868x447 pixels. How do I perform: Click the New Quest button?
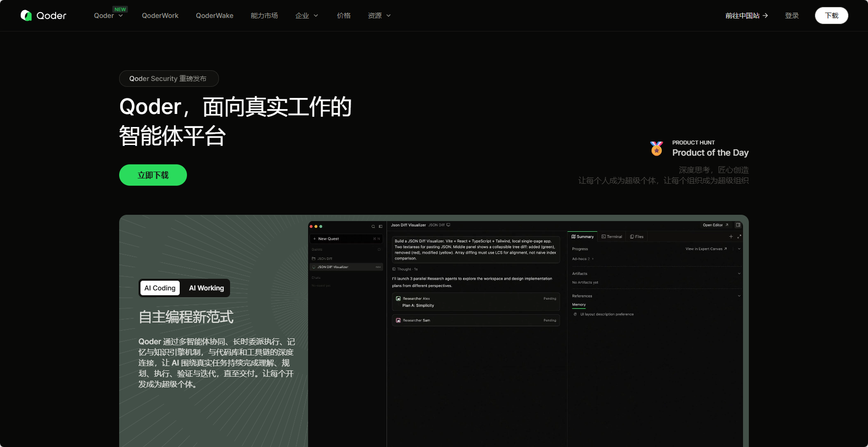346,239
